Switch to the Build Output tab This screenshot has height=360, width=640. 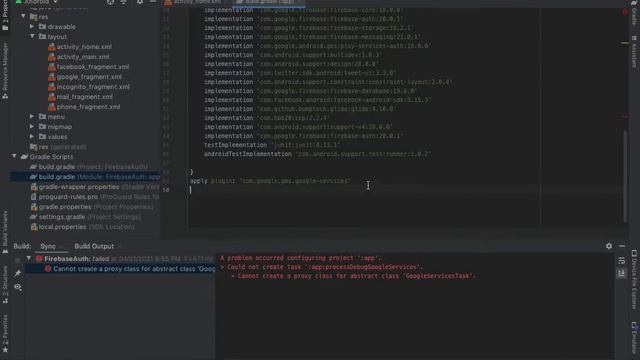[94, 246]
